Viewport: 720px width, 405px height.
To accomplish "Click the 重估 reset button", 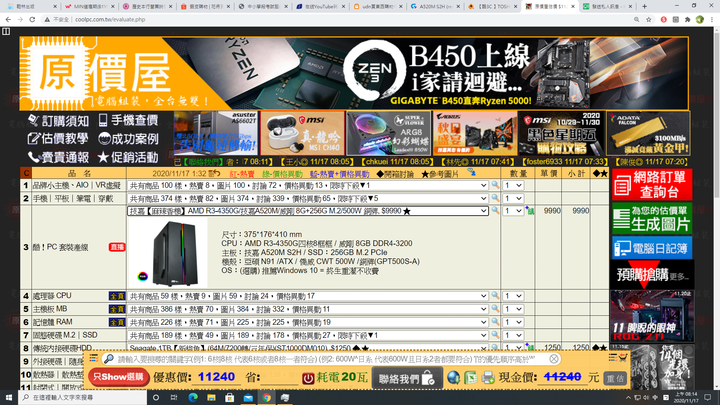I will [615, 378].
